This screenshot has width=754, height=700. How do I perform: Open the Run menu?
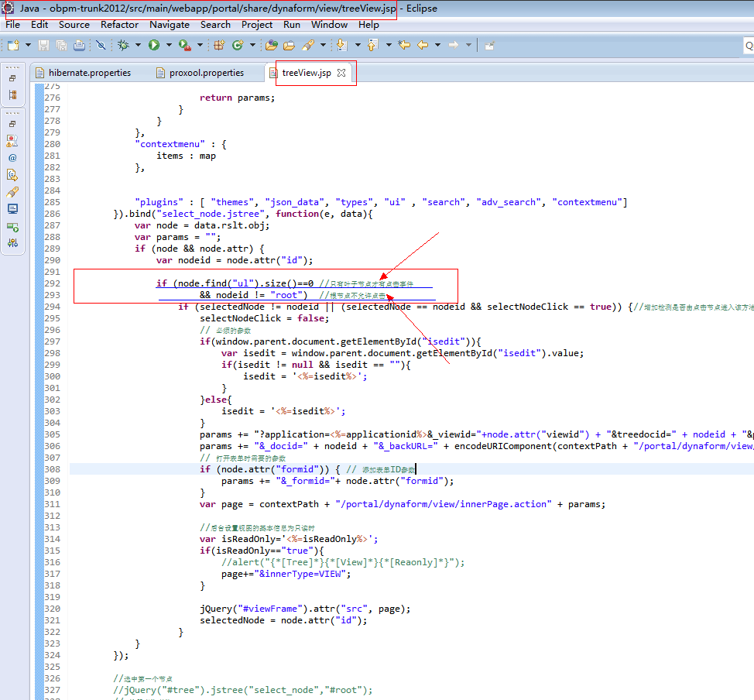[291, 25]
